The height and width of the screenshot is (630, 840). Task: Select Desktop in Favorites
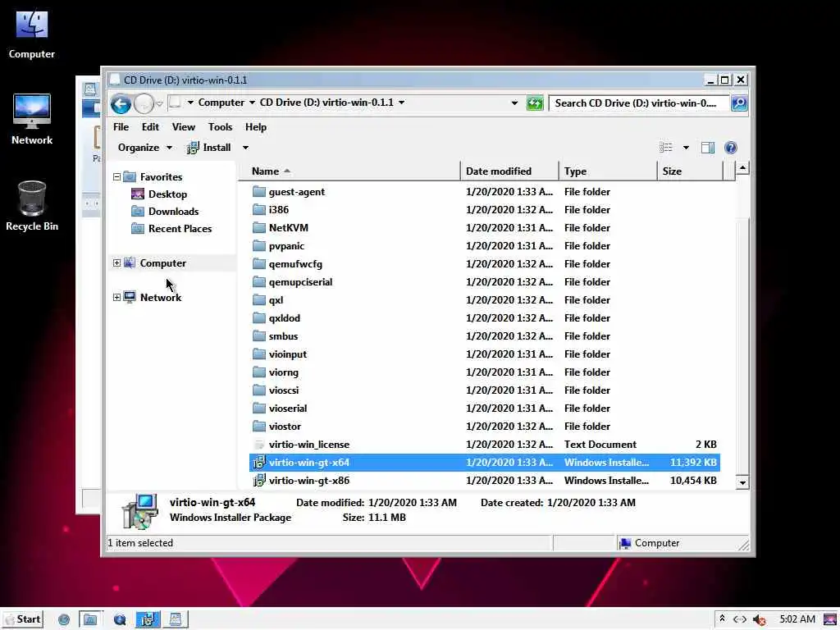coord(167,194)
